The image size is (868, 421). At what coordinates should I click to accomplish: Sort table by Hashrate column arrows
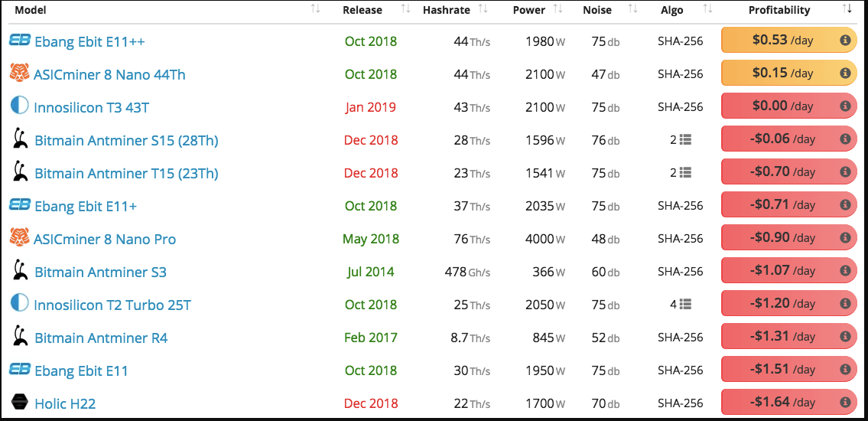[483, 9]
